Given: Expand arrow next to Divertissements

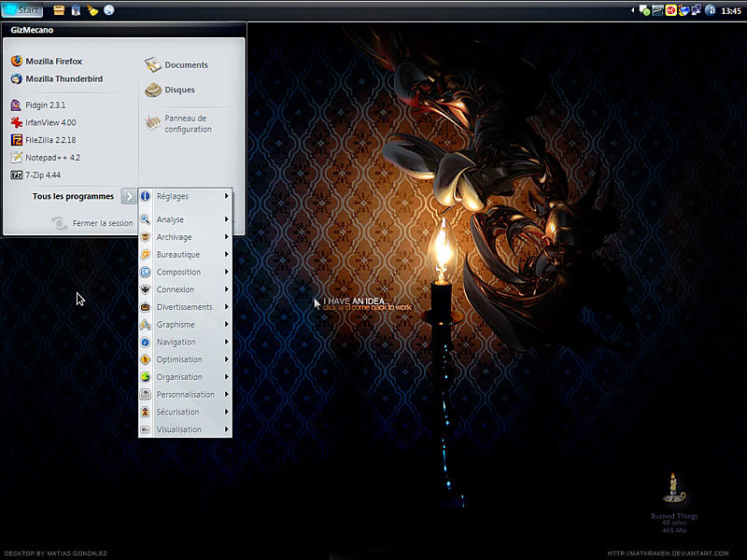Looking at the screenshot, I should point(227,307).
